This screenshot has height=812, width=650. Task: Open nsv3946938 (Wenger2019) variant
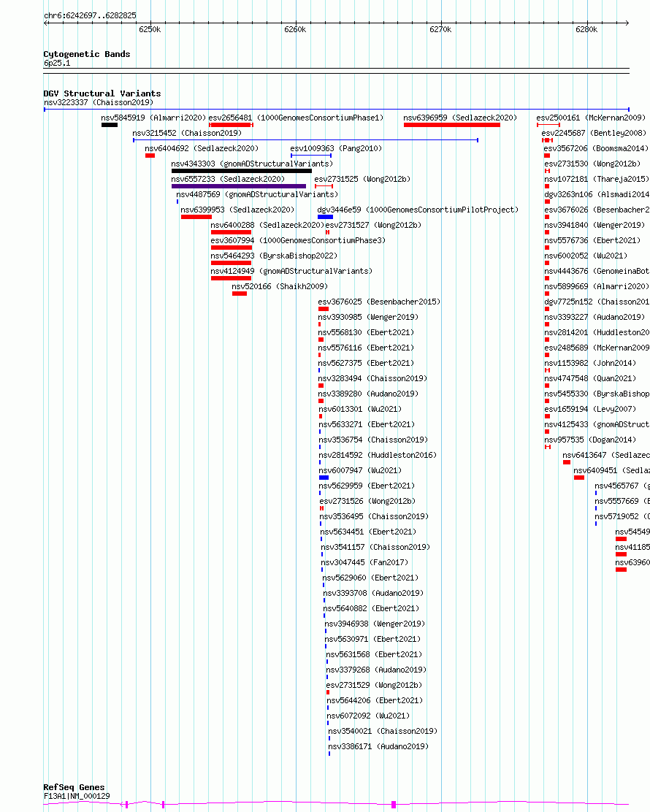tap(375, 624)
